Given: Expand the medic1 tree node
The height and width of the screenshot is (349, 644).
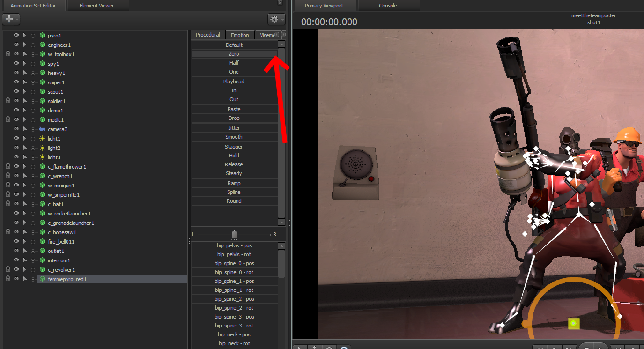Looking at the screenshot, I should (33, 120).
